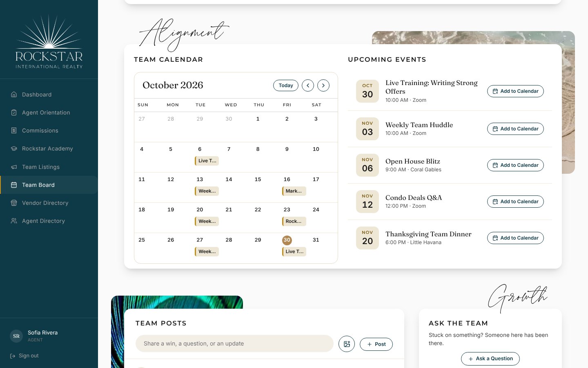Click the Agent Directory people icon
The width and height of the screenshot is (588, 368).
click(x=14, y=221)
